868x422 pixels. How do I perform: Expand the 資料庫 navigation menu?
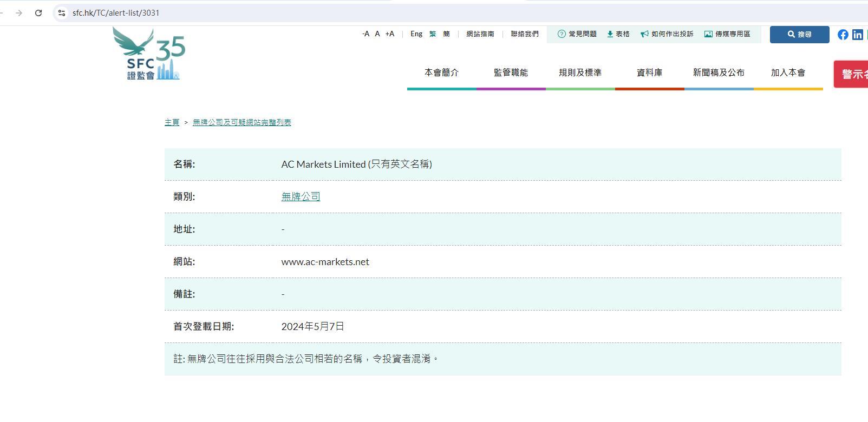[x=649, y=72]
